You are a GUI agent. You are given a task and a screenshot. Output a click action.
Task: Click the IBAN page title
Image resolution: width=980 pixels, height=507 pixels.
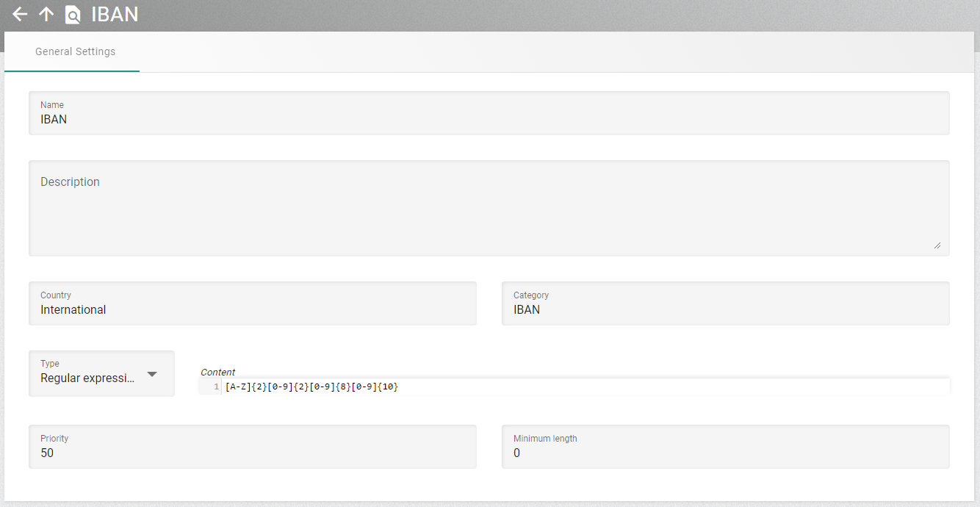click(115, 14)
